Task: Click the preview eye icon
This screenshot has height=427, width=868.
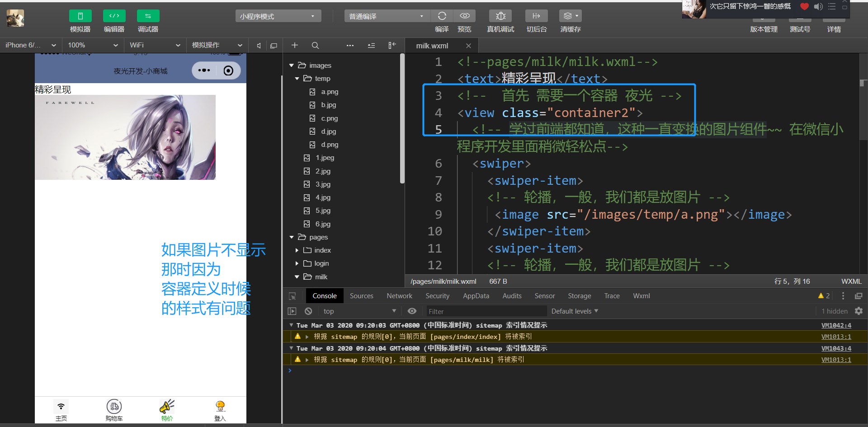Action: (465, 16)
